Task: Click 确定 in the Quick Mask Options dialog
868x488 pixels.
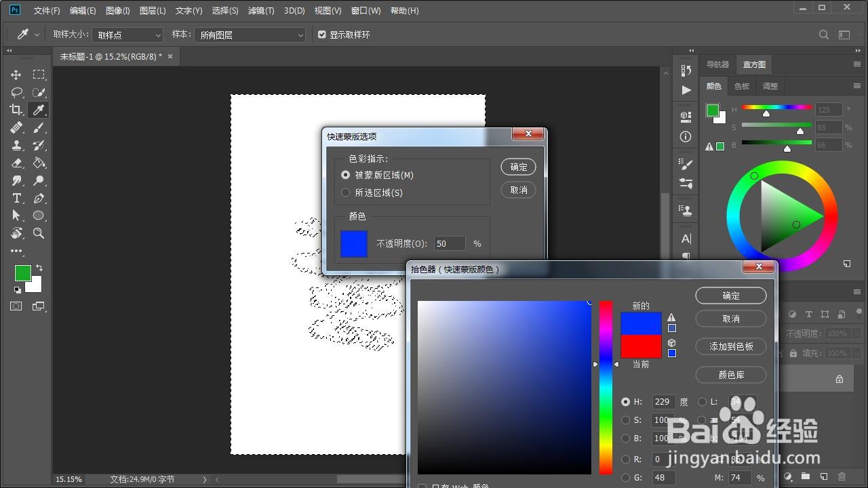Action: 518,167
